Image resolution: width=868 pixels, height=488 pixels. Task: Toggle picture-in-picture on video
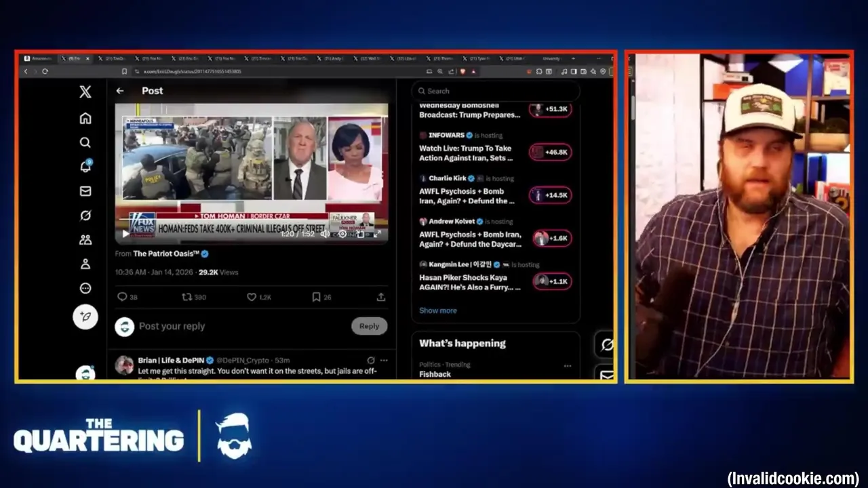(359, 234)
